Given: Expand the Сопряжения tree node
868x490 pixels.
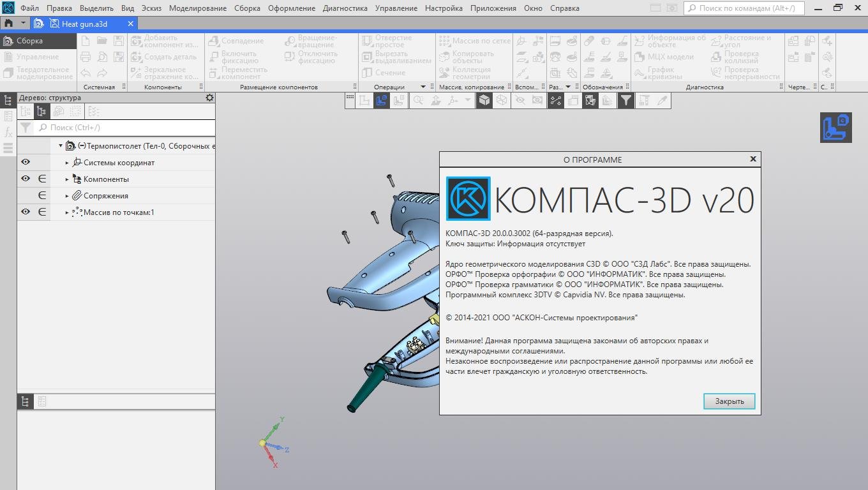Looking at the screenshot, I should tap(67, 196).
